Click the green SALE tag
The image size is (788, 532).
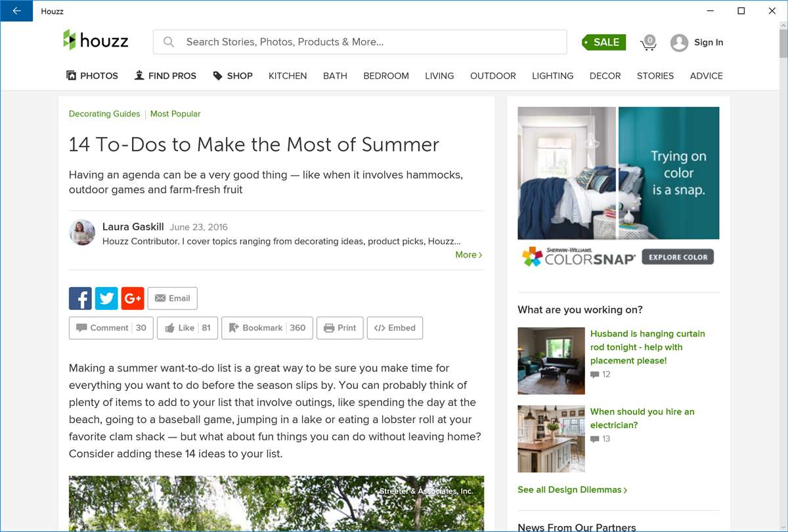pyautogui.click(x=604, y=43)
